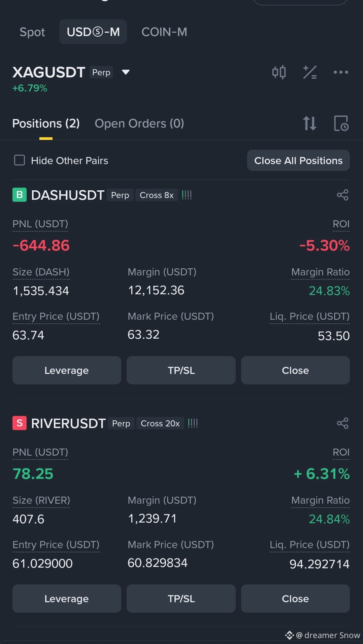Viewport: 363px width, 644px height.
Task: Enable Hide Other Pairs checkbox
Action: [x=20, y=160]
